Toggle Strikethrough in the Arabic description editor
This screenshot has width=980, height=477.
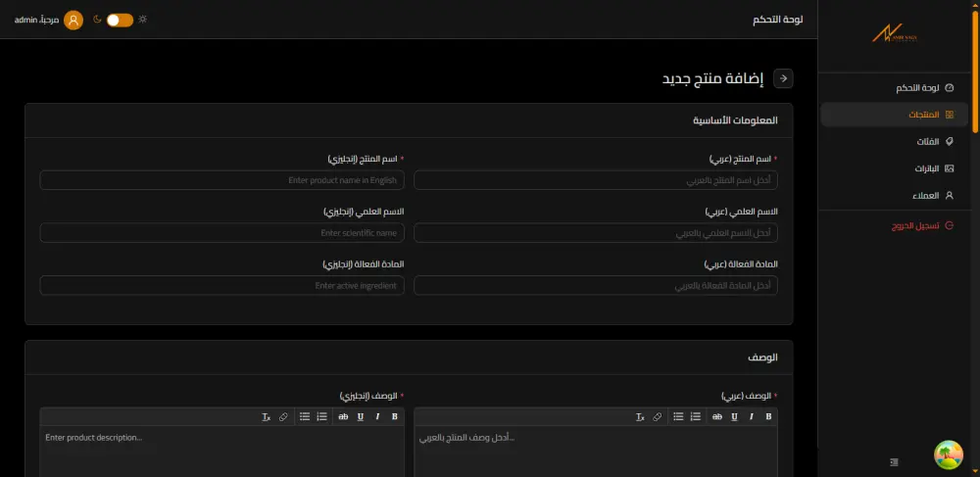pos(717,417)
